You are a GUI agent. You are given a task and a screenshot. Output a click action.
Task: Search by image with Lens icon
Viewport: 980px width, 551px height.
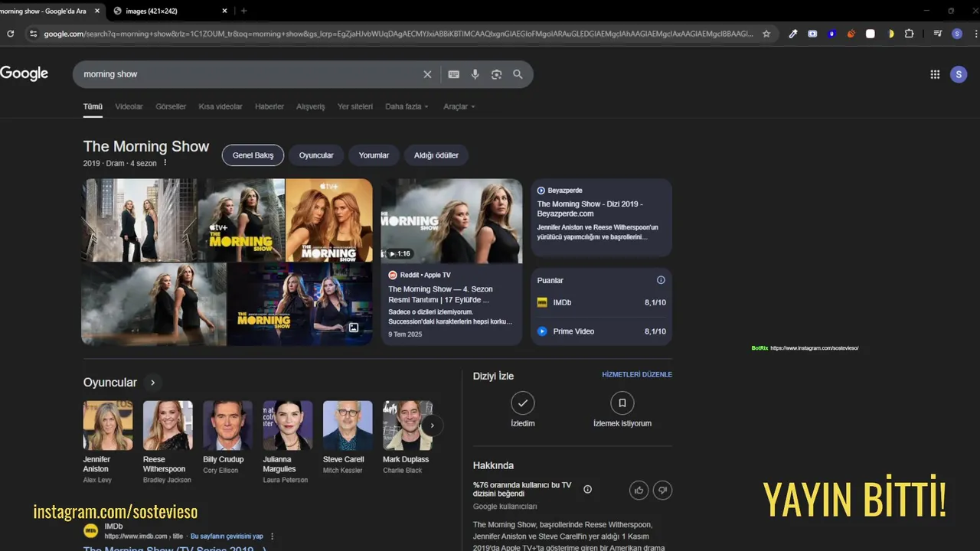(496, 74)
